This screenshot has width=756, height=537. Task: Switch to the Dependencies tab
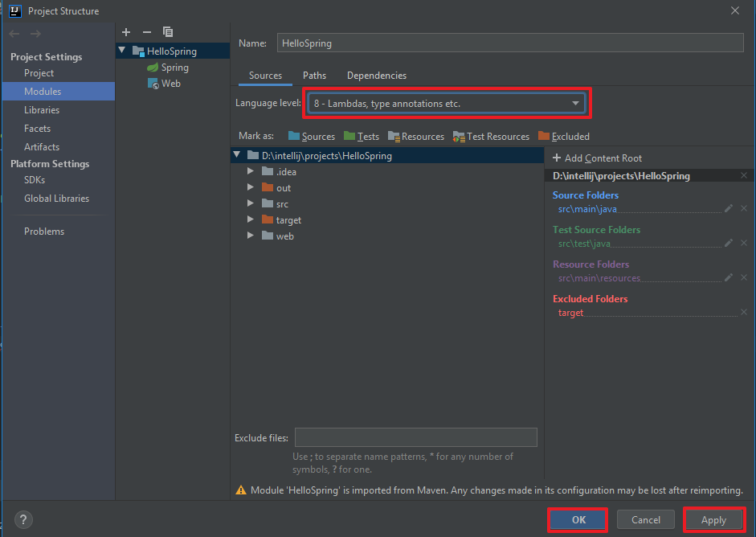(377, 76)
